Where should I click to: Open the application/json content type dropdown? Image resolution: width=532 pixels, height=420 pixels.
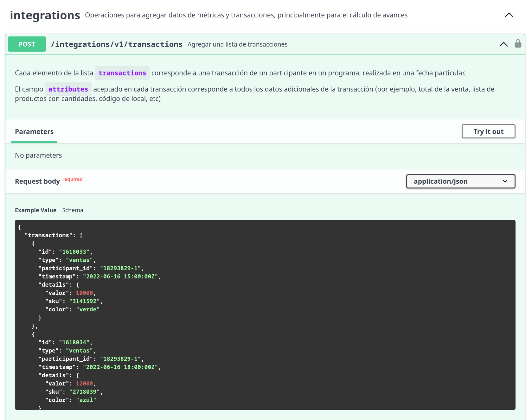(460, 181)
